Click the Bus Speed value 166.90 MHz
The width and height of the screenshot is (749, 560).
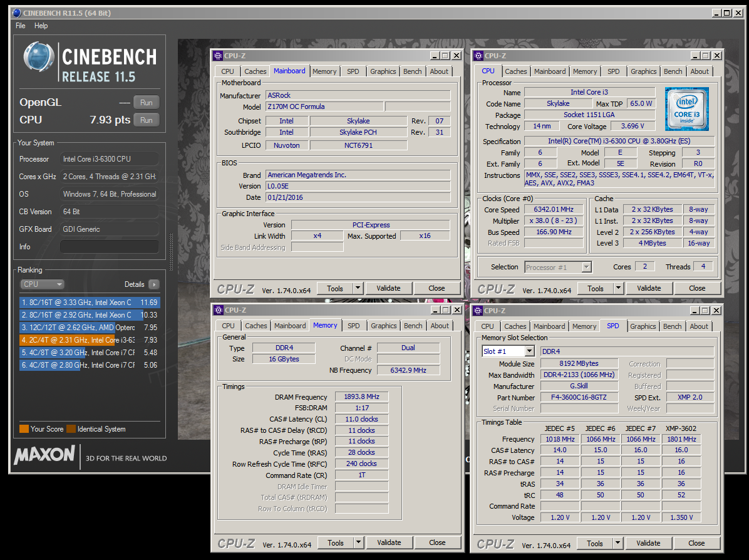coord(554,232)
